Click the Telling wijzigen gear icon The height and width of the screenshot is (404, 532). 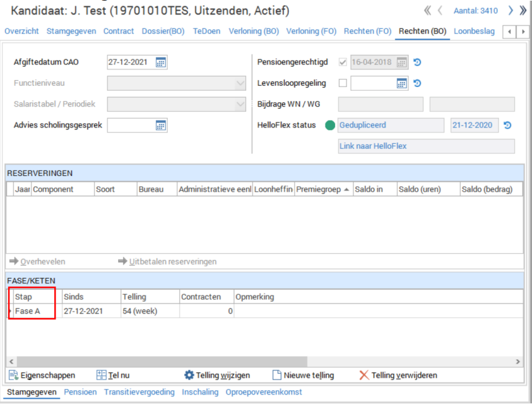[189, 376]
